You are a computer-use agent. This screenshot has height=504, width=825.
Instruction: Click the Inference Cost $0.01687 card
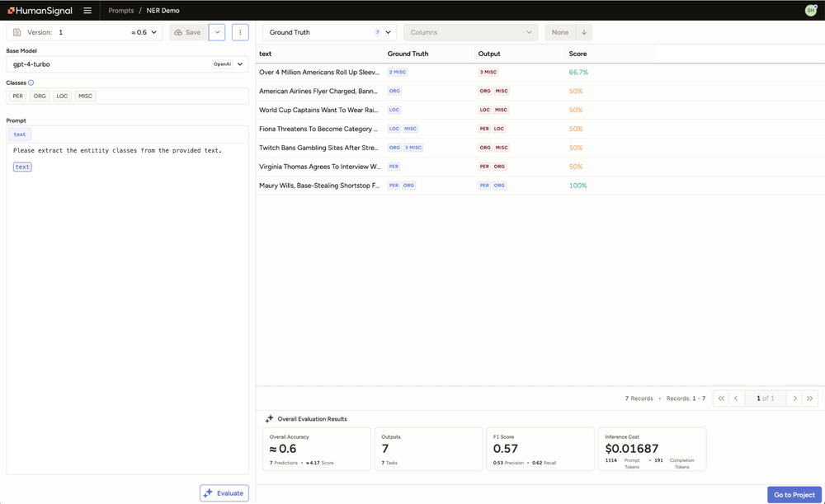click(x=652, y=450)
